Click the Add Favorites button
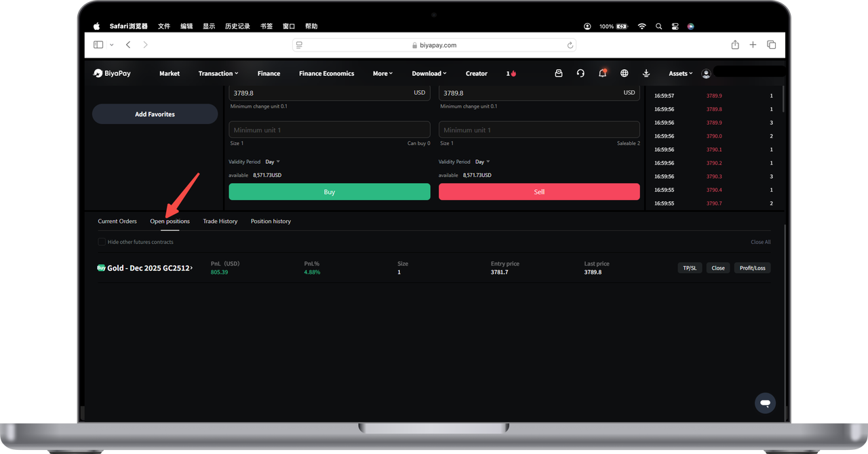This screenshot has height=454, width=868. coord(155,114)
